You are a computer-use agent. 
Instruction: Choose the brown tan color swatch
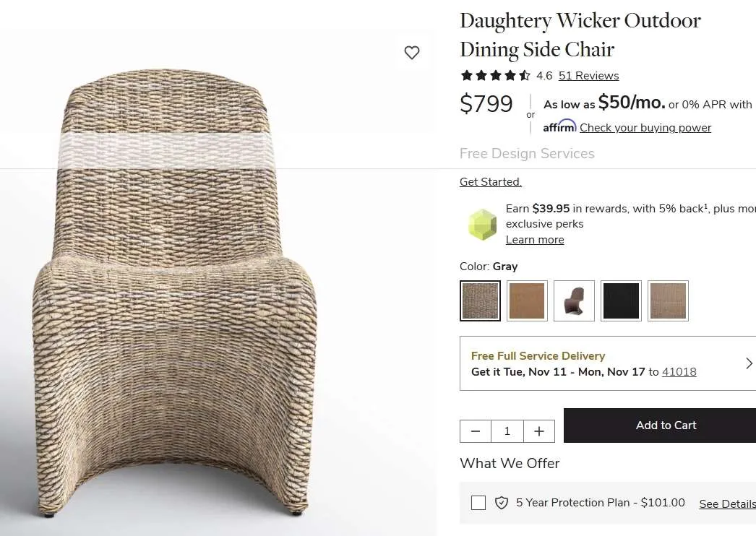[527, 301]
